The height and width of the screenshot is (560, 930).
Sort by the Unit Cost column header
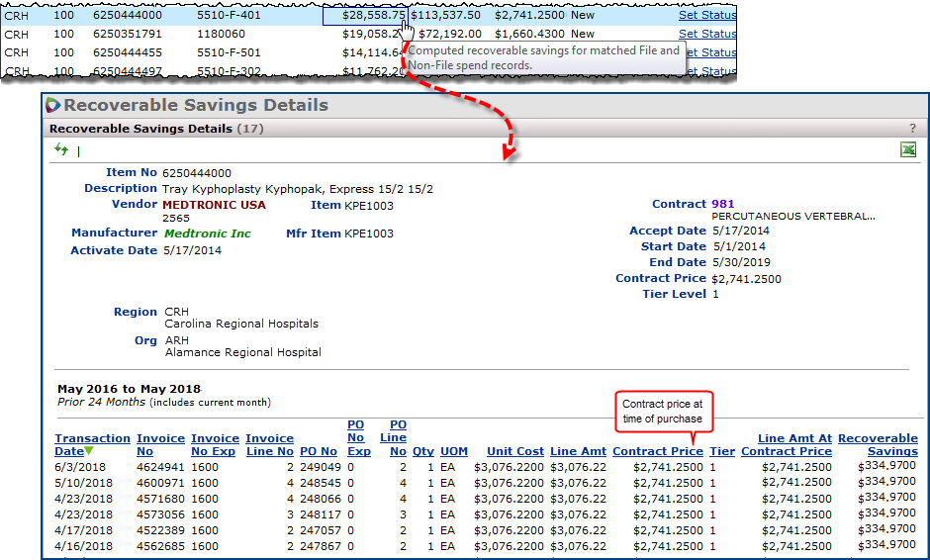(514, 451)
